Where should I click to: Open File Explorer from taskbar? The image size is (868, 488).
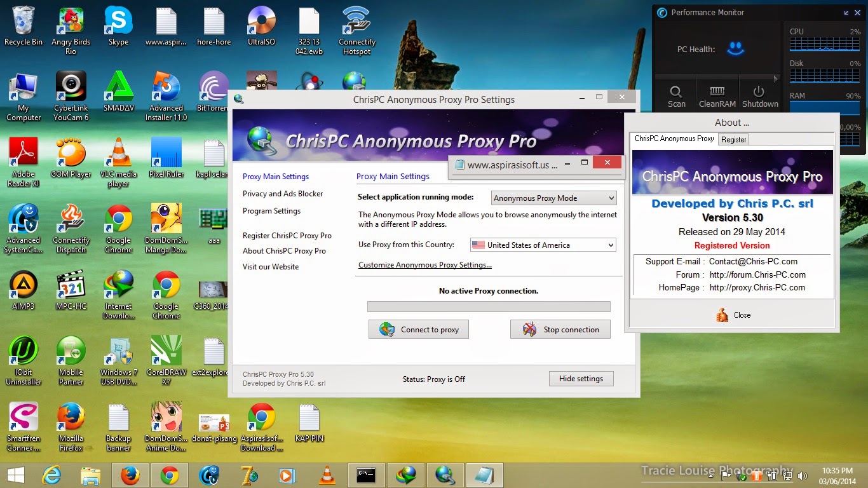pyautogui.click(x=90, y=475)
